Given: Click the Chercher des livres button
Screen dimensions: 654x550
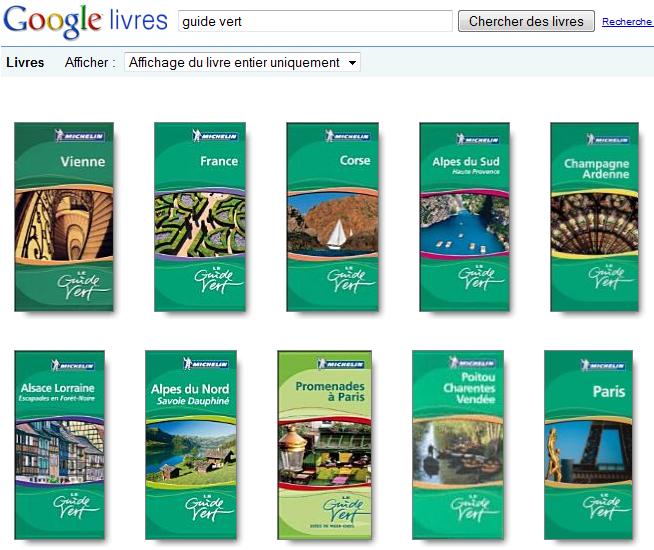Looking at the screenshot, I should 526,21.
